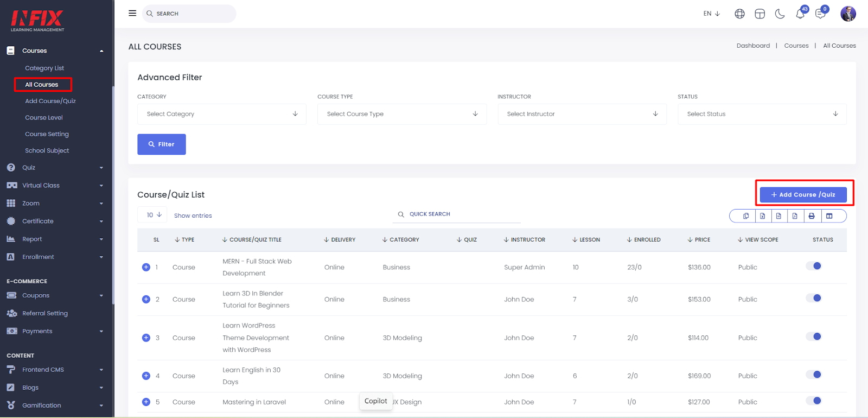Screen dimensions: 868x418
Task: Go to Dashboard breadcrumb link
Action: 753,46
